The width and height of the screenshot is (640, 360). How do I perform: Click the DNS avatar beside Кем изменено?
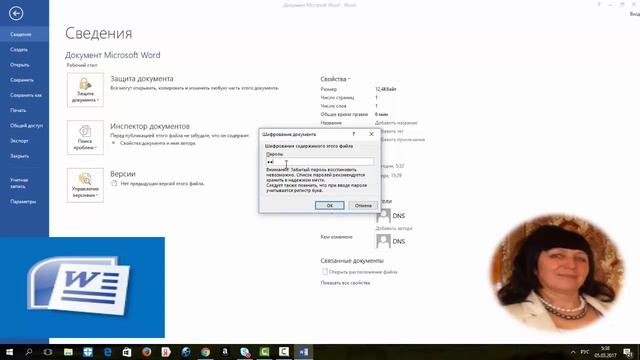pyautogui.click(x=383, y=241)
